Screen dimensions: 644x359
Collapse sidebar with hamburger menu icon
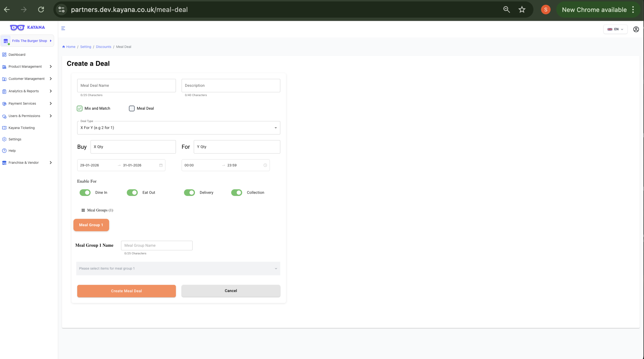pos(63,28)
